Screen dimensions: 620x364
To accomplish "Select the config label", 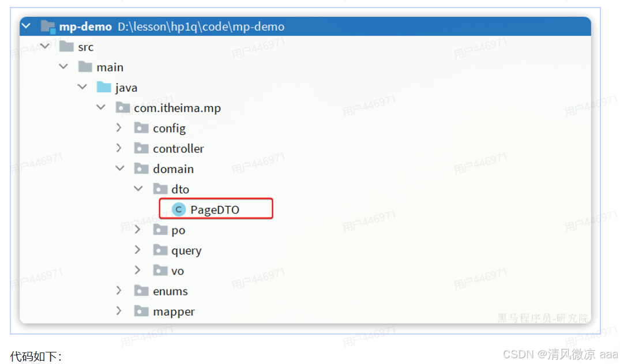I will pyautogui.click(x=169, y=129).
